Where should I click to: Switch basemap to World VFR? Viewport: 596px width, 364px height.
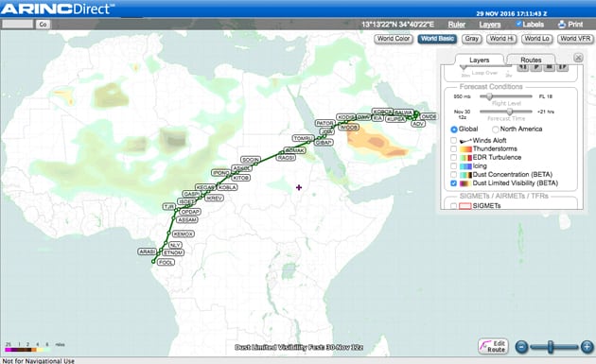[x=575, y=39]
